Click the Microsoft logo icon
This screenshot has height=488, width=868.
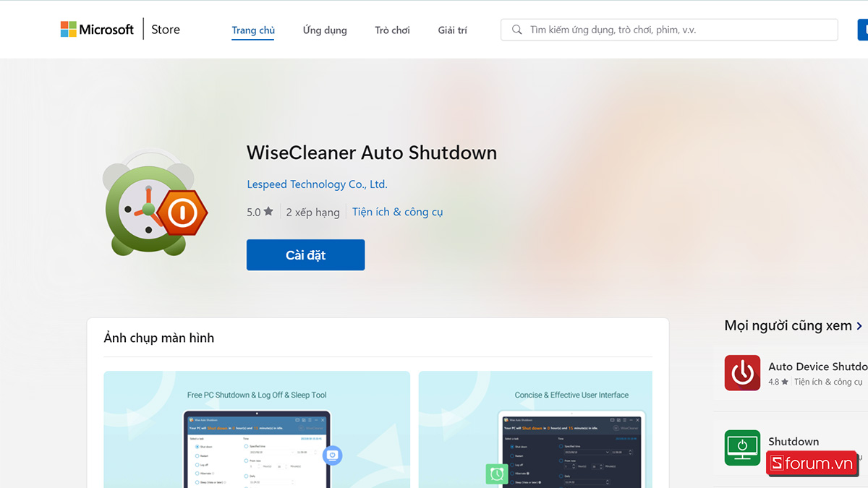(69, 30)
